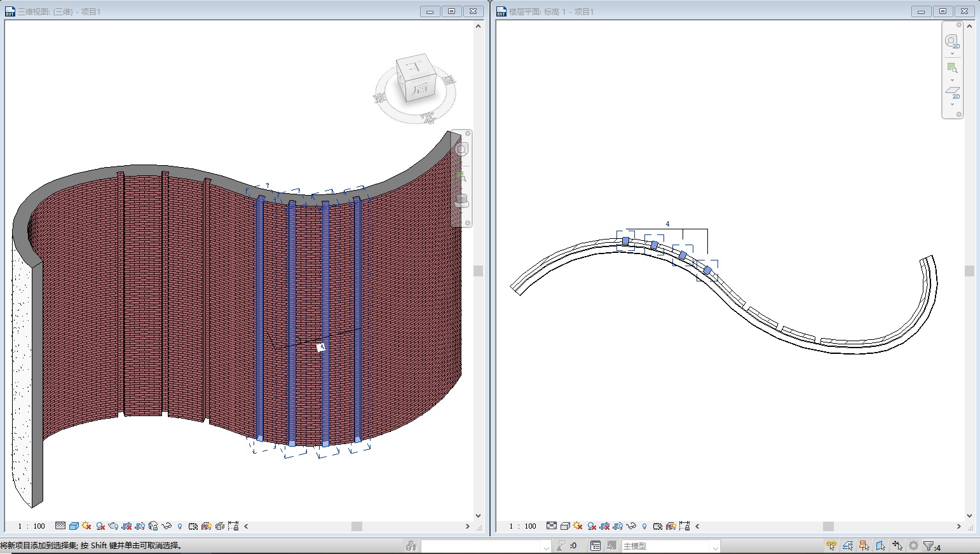Open the 1 : 100 scale list in 3D view

click(x=32, y=526)
